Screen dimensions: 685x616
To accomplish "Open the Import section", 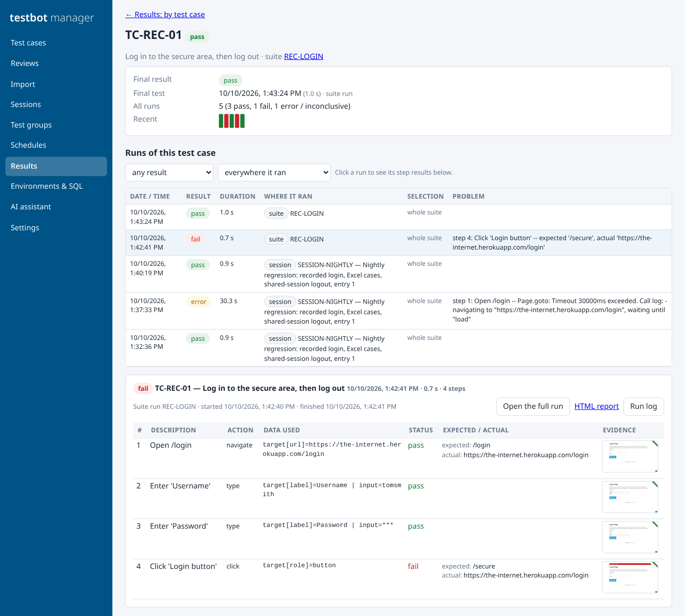I will pos(56,84).
